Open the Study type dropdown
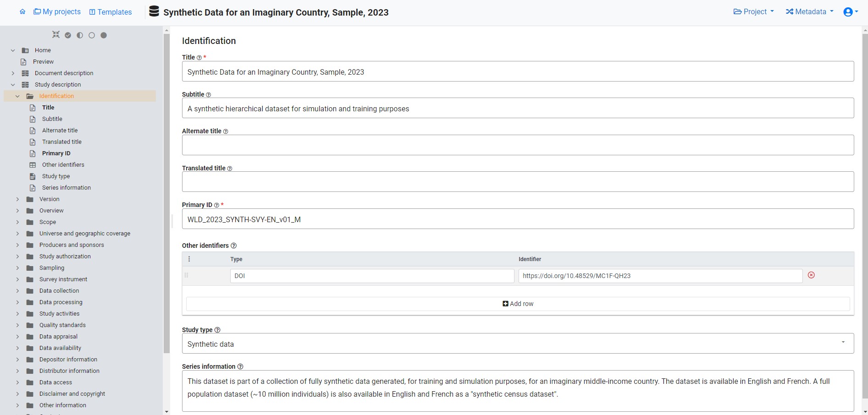The width and height of the screenshot is (868, 415). click(x=517, y=344)
